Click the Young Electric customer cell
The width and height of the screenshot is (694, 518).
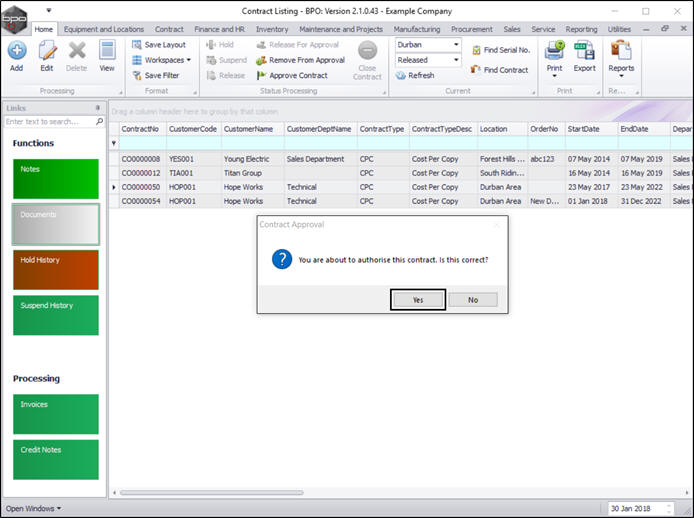[252, 159]
